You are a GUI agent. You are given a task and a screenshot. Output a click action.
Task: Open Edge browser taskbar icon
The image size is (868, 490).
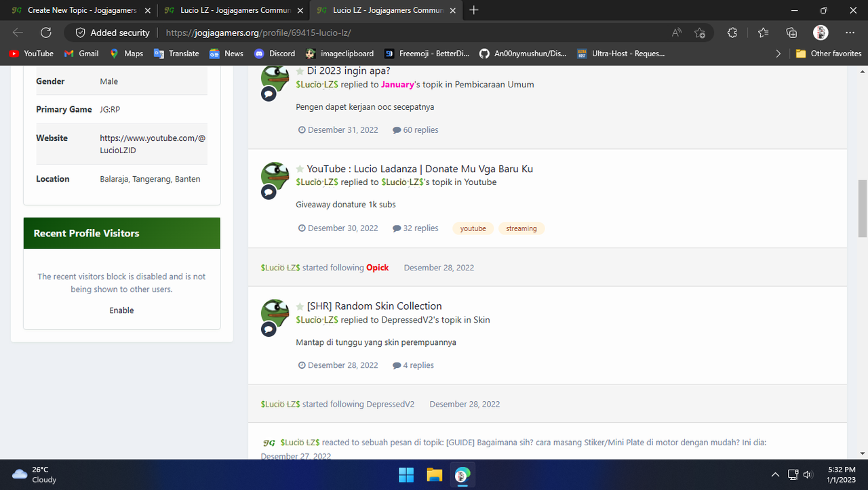[462, 474]
